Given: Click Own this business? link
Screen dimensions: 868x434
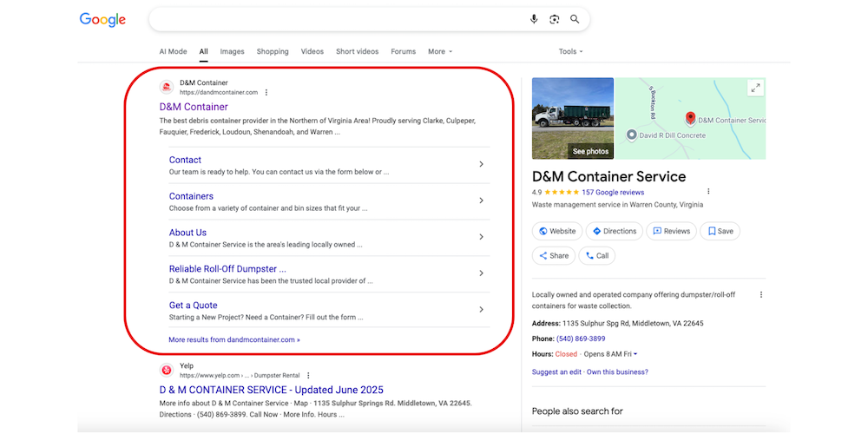Looking at the screenshot, I should [617, 372].
